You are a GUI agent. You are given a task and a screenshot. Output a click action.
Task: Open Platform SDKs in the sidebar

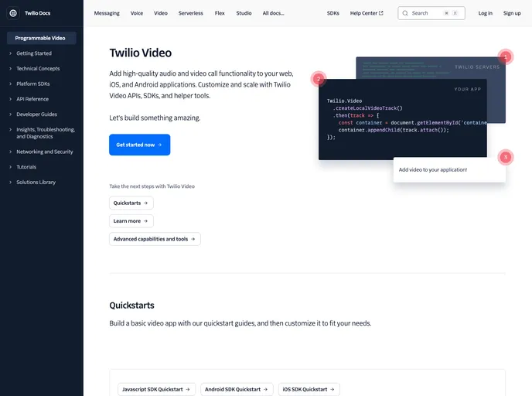(x=33, y=84)
